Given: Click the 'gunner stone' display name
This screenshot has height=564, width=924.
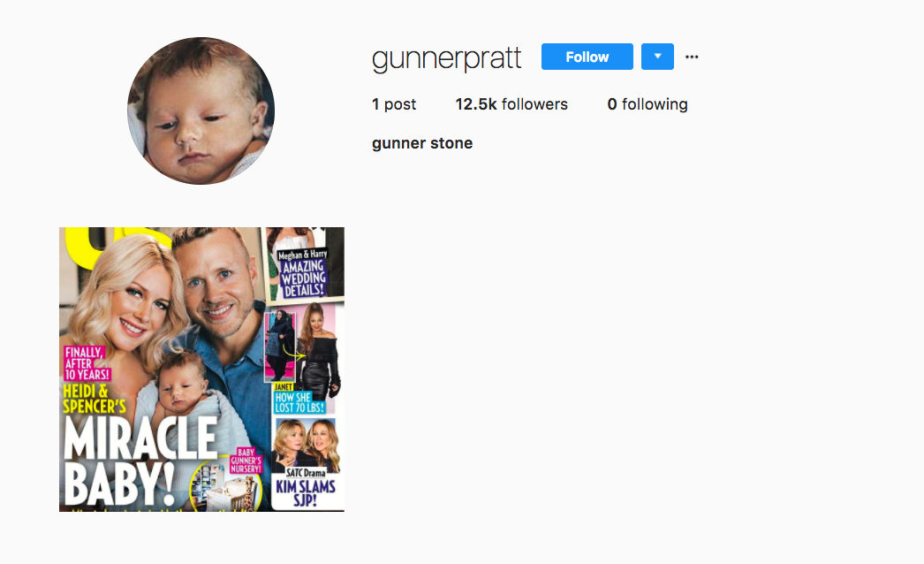Looking at the screenshot, I should tap(422, 143).
